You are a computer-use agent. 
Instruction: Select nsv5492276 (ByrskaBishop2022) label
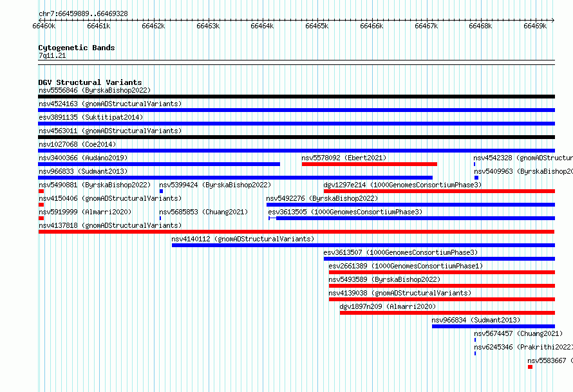tap(322, 198)
